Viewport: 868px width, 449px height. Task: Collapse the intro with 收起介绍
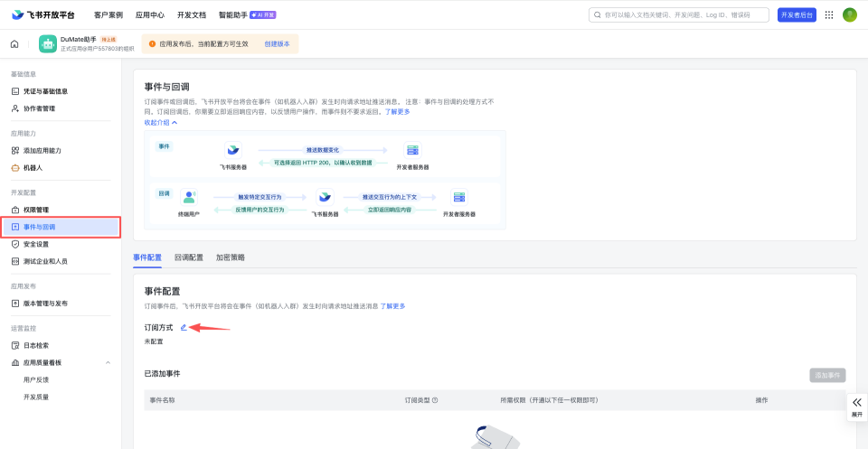(161, 122)
